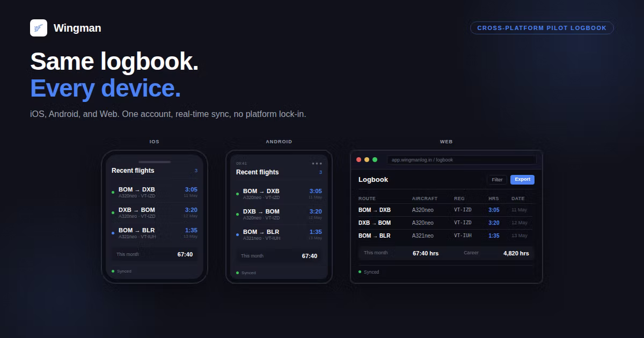Click the VT-IUH registration cell in web table

point(463,236)
